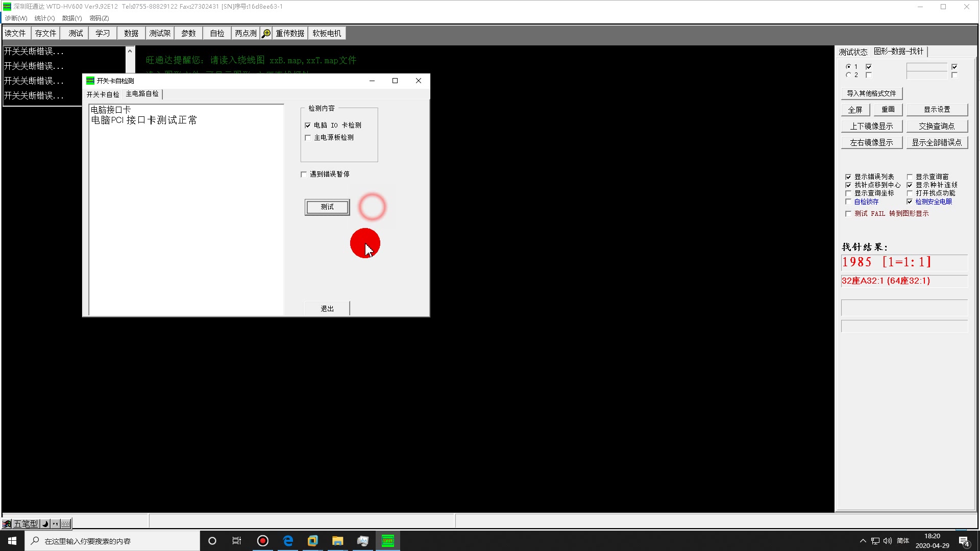Viewport: 980px width, 551px height.
Task: Open the 显示设置 button
Action: point(937,110)
